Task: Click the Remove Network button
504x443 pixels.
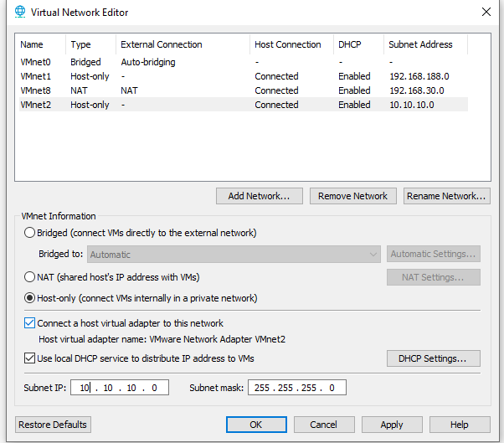Action: click(353, 196)
